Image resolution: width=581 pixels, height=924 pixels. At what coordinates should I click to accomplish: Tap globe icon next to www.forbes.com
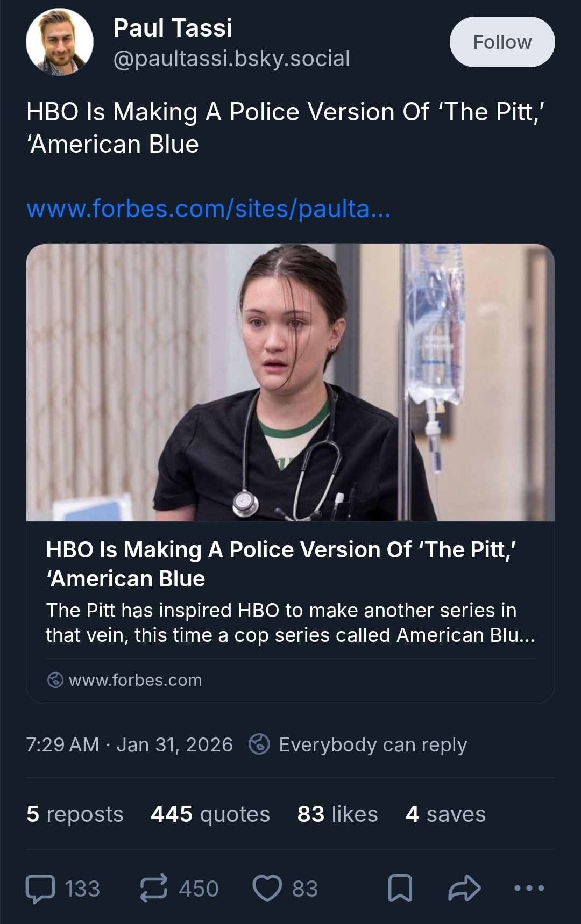click(x=55, y=680)
